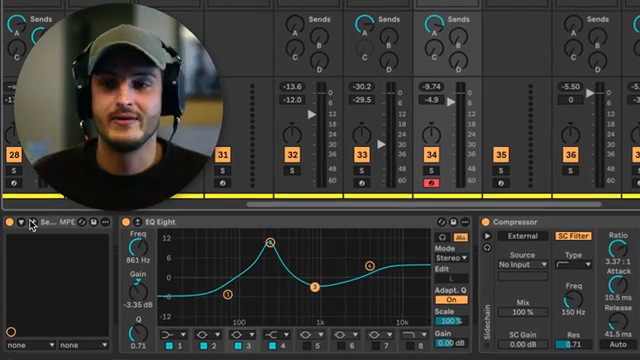Open SC Filter Type dropdown

[573, 264]
